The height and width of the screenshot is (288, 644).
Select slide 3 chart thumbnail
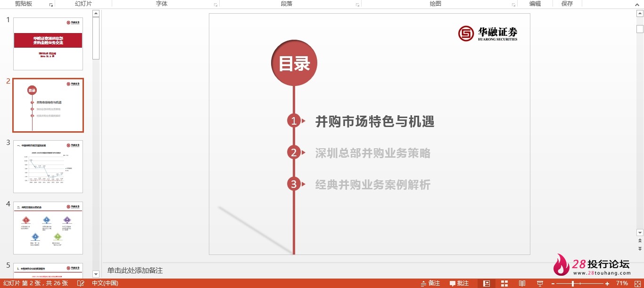[x=48, y=167]
